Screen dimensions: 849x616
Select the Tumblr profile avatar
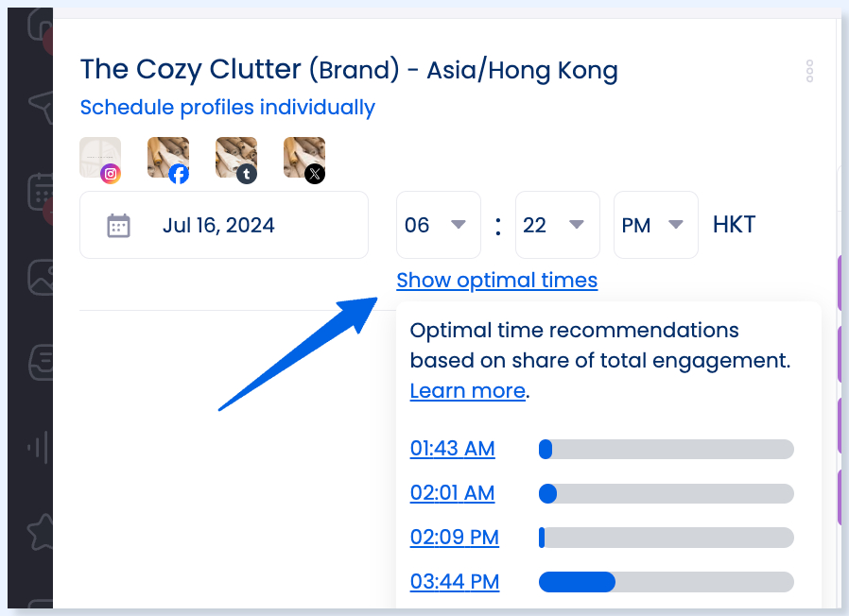pyautogui.click(x=236, y=159)
